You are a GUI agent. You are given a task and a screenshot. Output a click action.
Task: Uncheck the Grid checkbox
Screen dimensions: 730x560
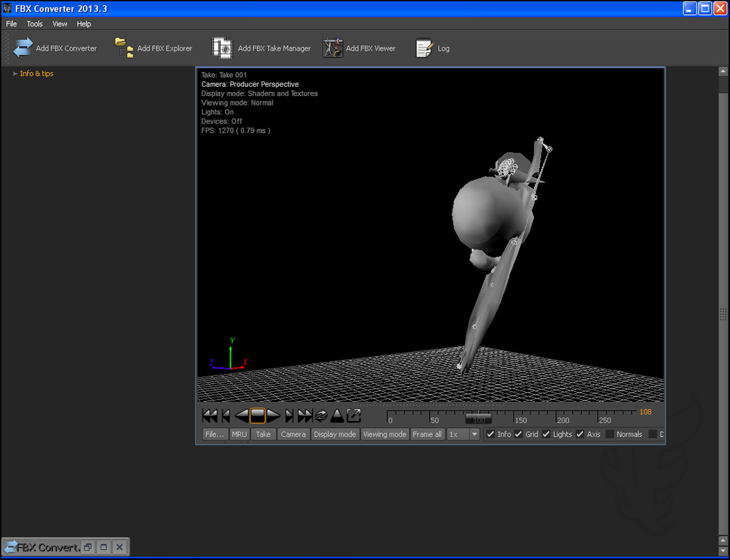[x=518, y=434]
